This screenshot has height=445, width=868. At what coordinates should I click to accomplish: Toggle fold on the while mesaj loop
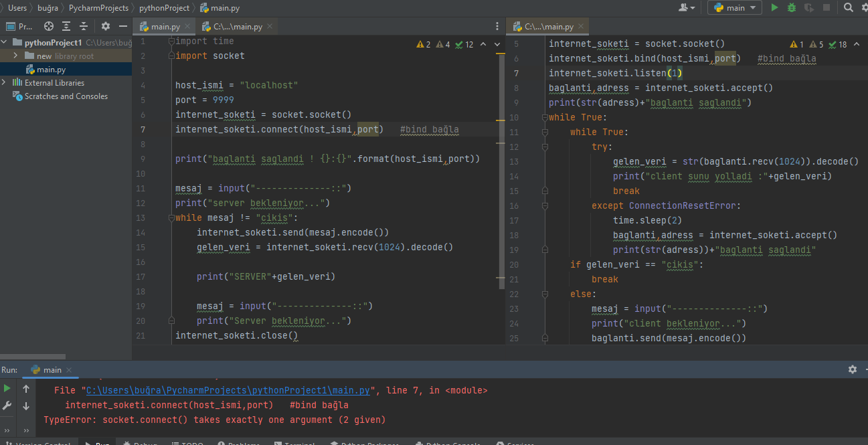coord(171,218)
